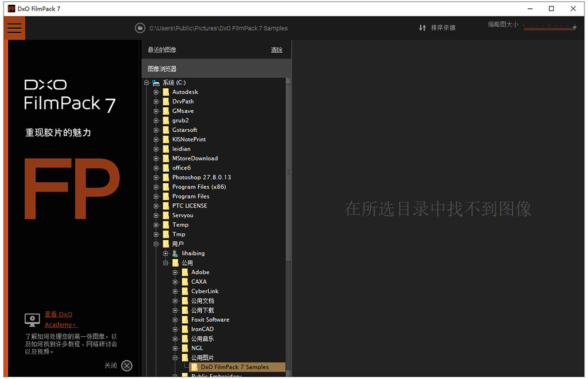The width and height of the screenshot is (588, 379).
Task: Expand the Foxit Software folder node
Action: [x=175, y=320]
